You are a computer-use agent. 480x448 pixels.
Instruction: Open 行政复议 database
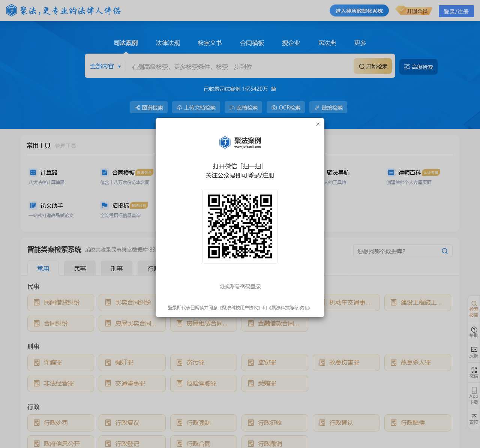coord(132,423)
